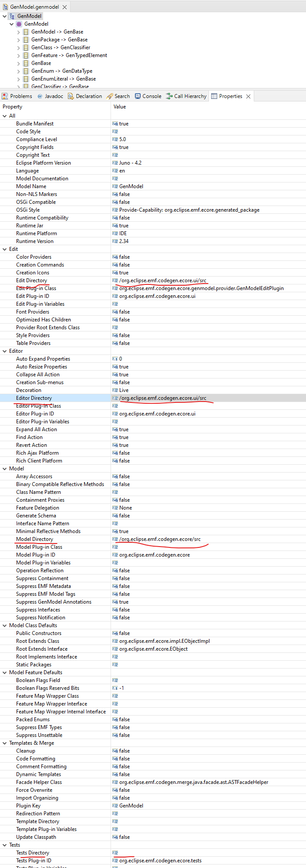Open the Declaration tab

pyautogui.click(x=85, y=96)
